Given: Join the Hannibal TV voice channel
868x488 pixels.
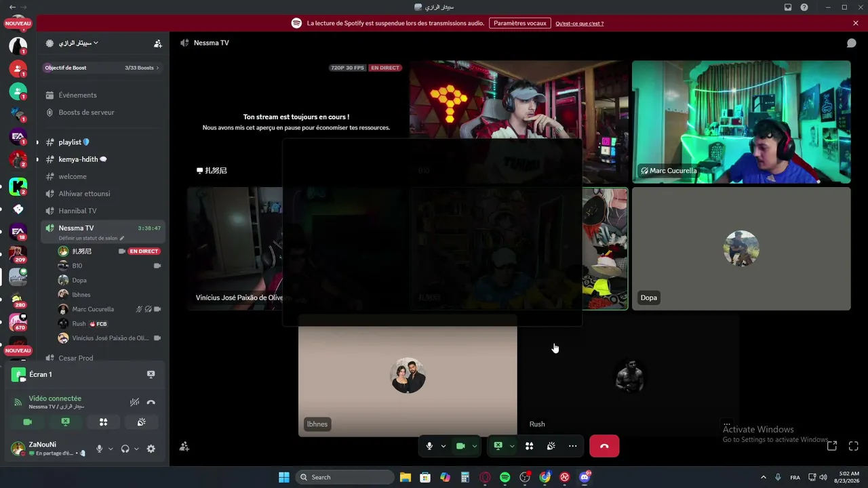Looking at the screenshot, I should (103, 211).
